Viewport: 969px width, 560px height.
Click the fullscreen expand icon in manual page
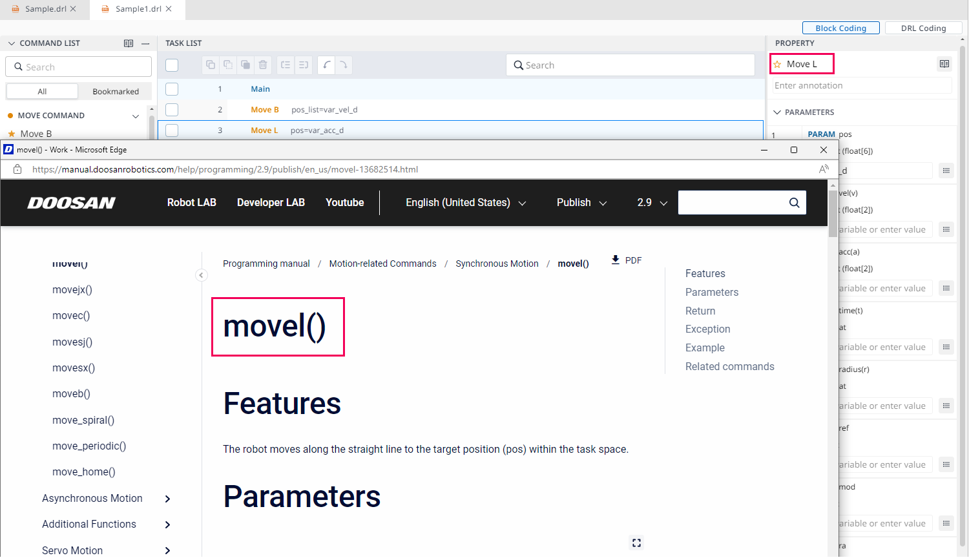click(636, 543)
